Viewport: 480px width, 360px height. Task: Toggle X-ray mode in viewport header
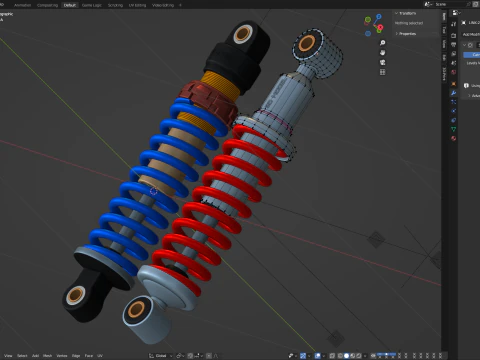tap(332, 356)
